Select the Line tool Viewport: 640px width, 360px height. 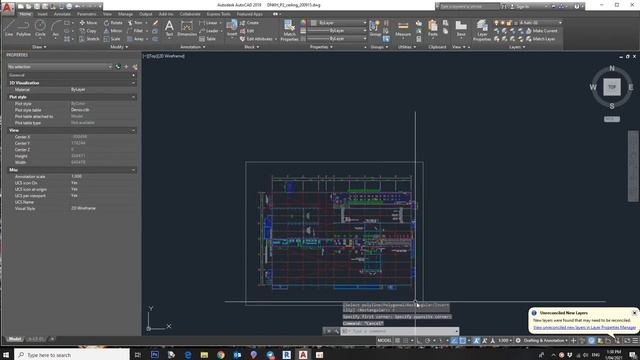[x=9, y=29]
